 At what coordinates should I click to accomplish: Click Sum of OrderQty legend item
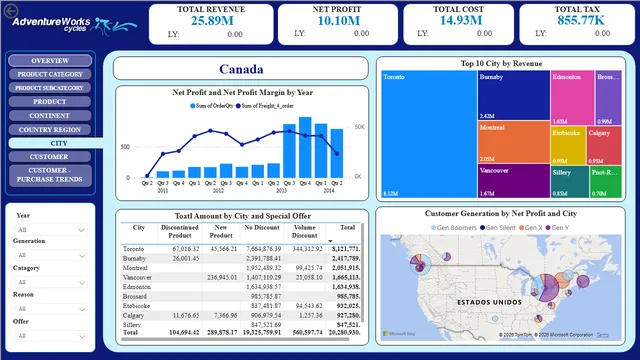[x=211, y=106]
